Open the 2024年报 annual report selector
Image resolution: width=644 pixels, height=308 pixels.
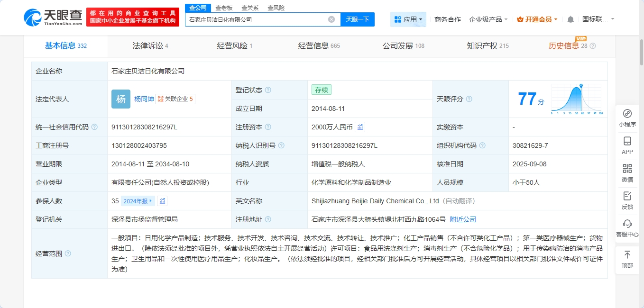[138, 201]
